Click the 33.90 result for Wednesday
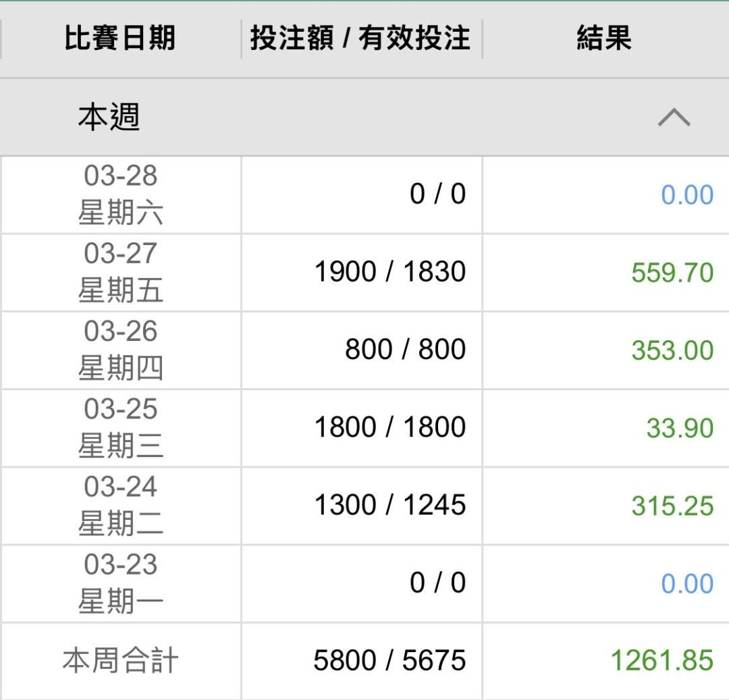 679,428
